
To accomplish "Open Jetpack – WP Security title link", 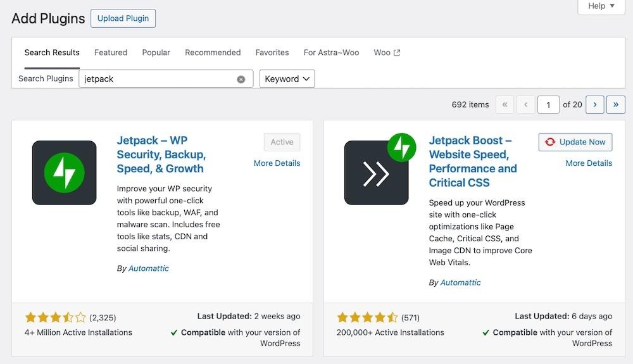I will (161, 154).
